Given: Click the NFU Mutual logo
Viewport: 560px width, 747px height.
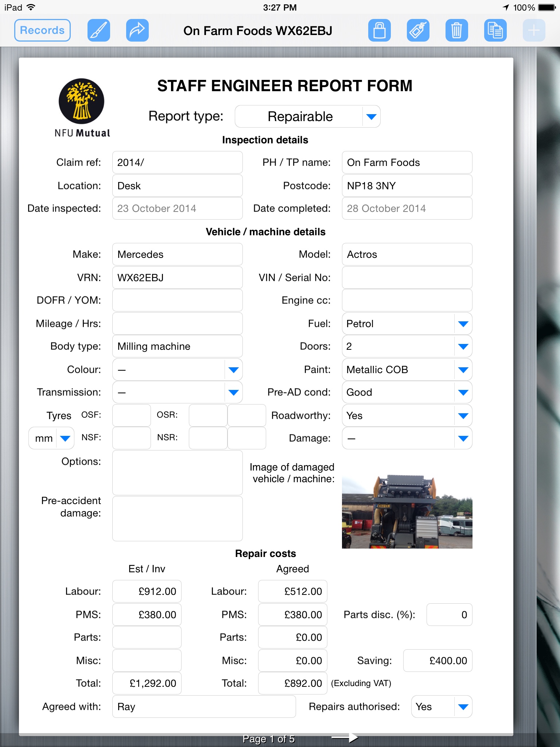Looking at the screenshot, I should [x=82, y=108].
